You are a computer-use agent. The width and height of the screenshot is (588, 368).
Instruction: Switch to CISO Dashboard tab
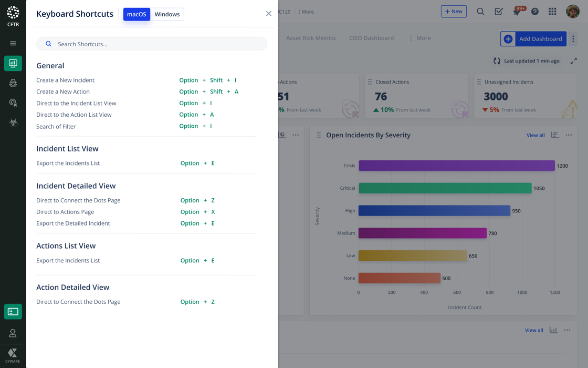(371, 38)
